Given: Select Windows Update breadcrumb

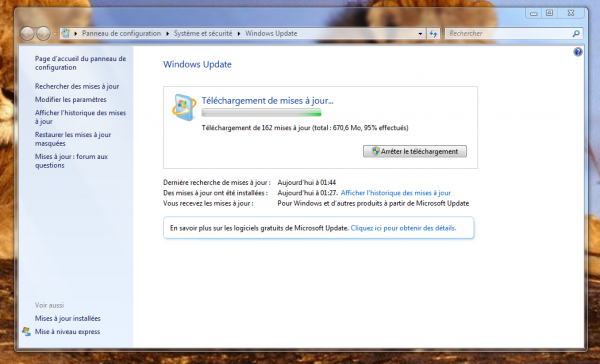Looking at the screenshot, I should [271, 33].
